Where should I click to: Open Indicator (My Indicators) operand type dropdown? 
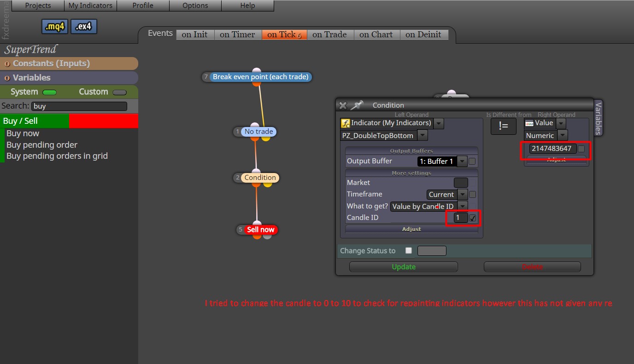[x=439, y=123]
